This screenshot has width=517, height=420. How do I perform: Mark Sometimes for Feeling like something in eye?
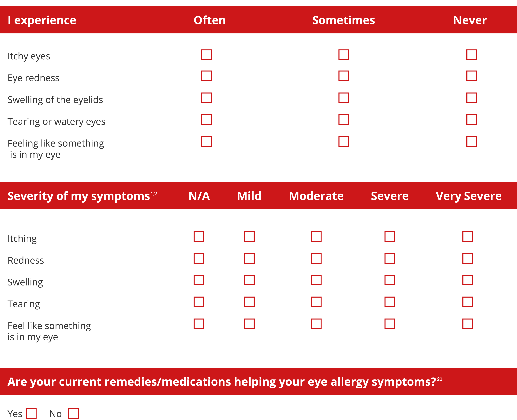pos(344,142)
